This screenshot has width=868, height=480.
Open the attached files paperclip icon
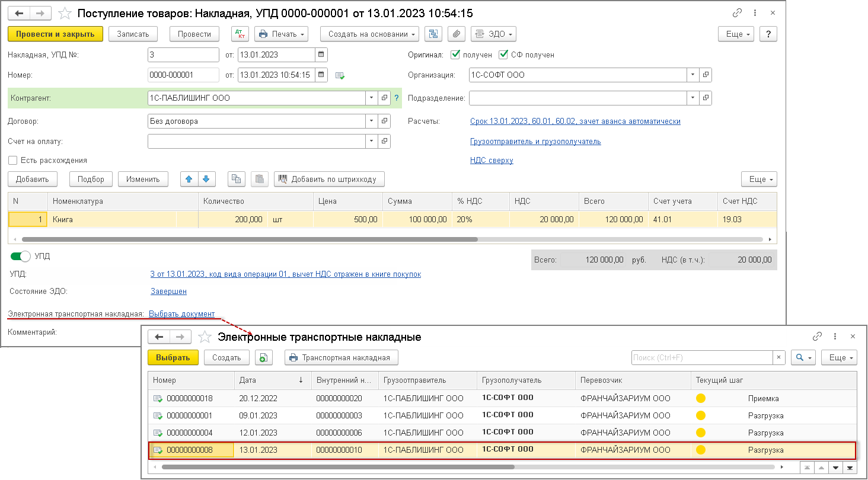pos(456,34)
